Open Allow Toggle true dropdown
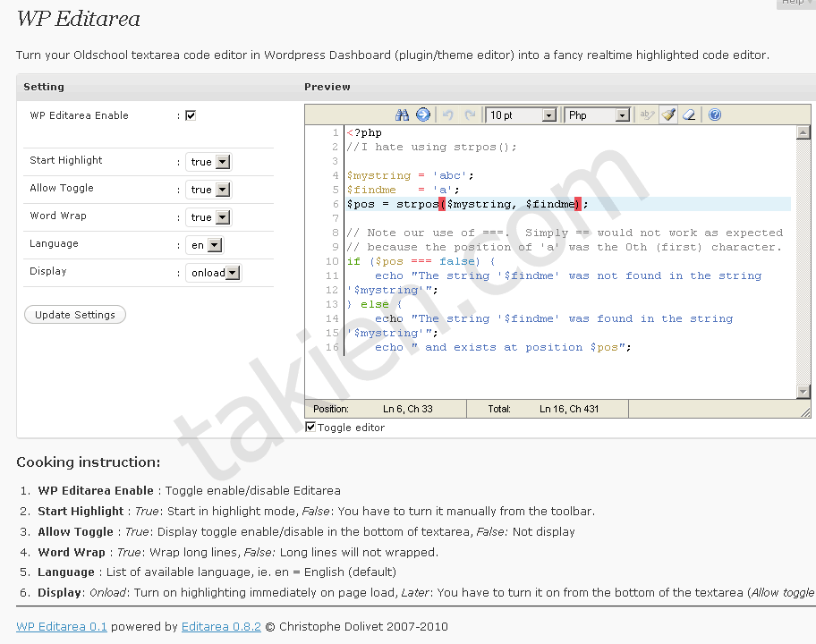The width and height of the screenshot is (816, 644). [208, 190]
